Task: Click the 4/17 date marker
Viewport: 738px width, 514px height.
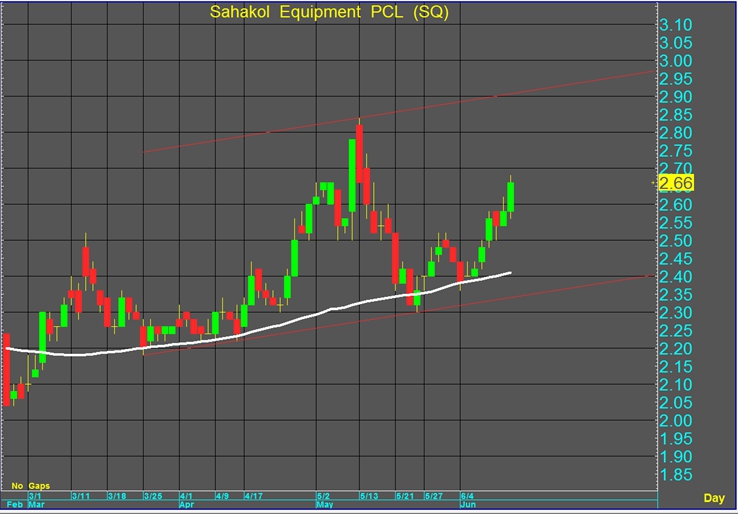Action: (x=254, y=496)
